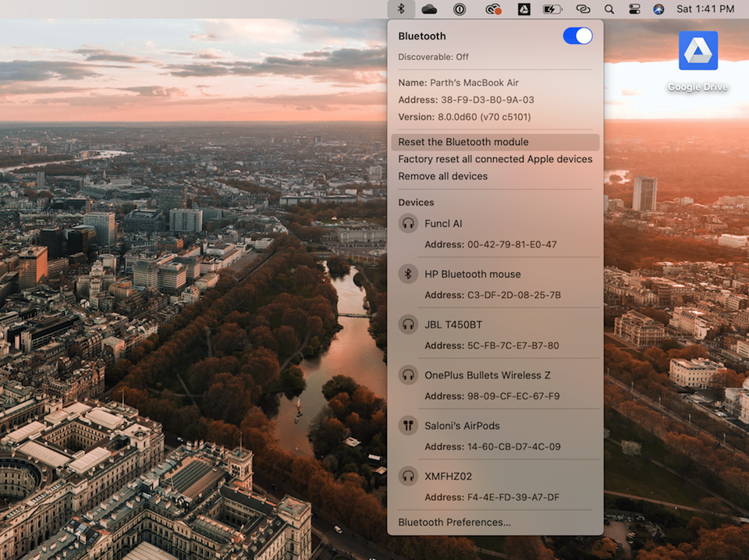Connect to JBL T450BT headphones
The height and width of the screenshot is (560, 749).
coord(453,324)
